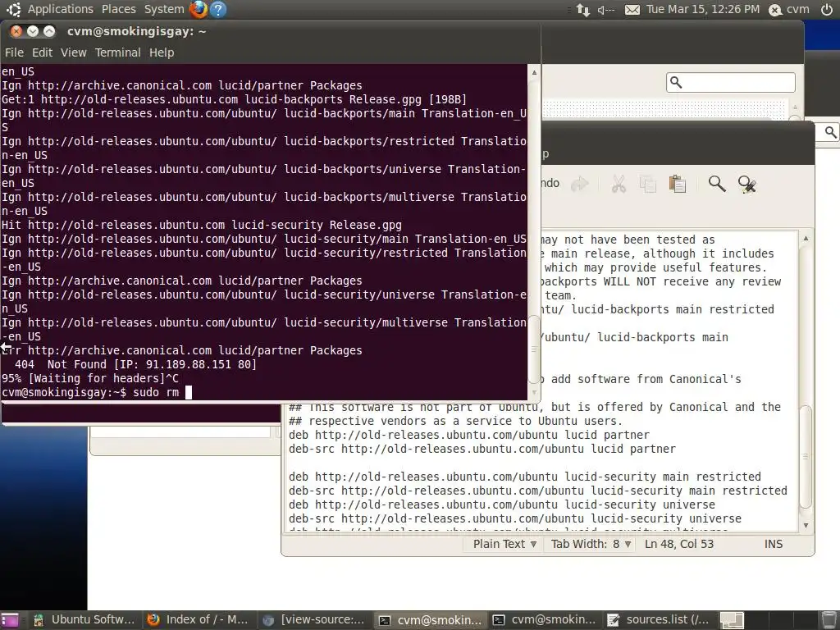Switch to the second cvm@smokin terminal taskbar button
The height and width of the screenshot is (630, 840).
[x=545, y=620]
